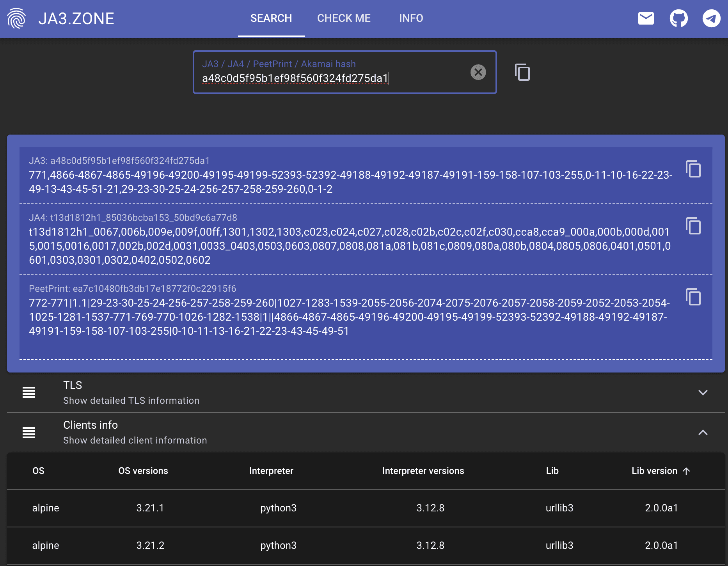Copy the searched hash next to input

(522, 72)
